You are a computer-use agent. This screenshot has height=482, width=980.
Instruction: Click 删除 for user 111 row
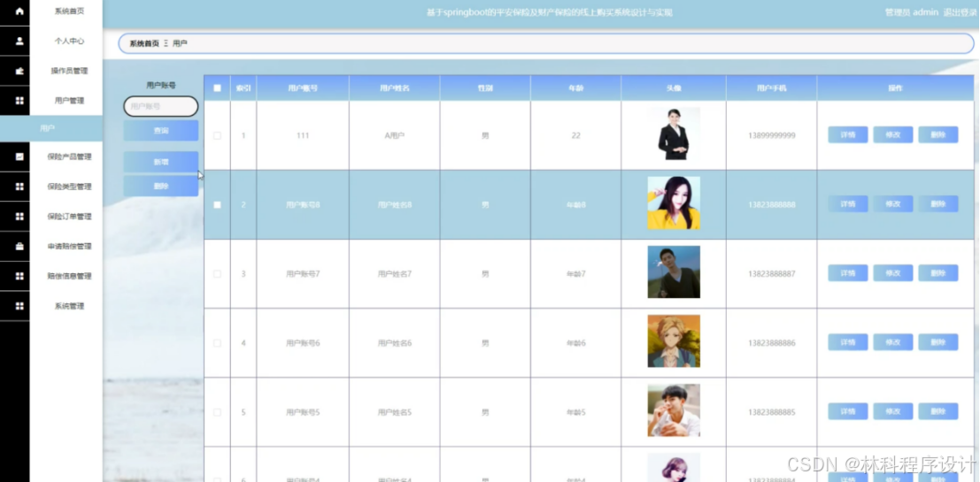pos(938,134)
